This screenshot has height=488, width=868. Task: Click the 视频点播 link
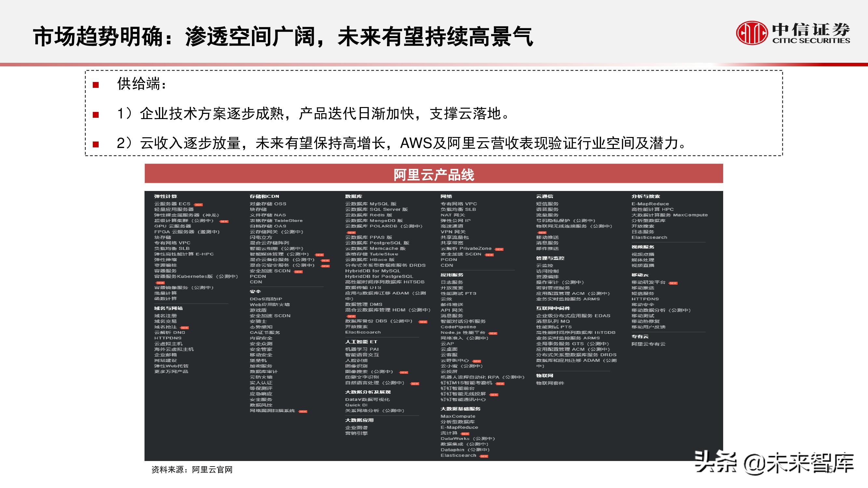pos(643,254)
